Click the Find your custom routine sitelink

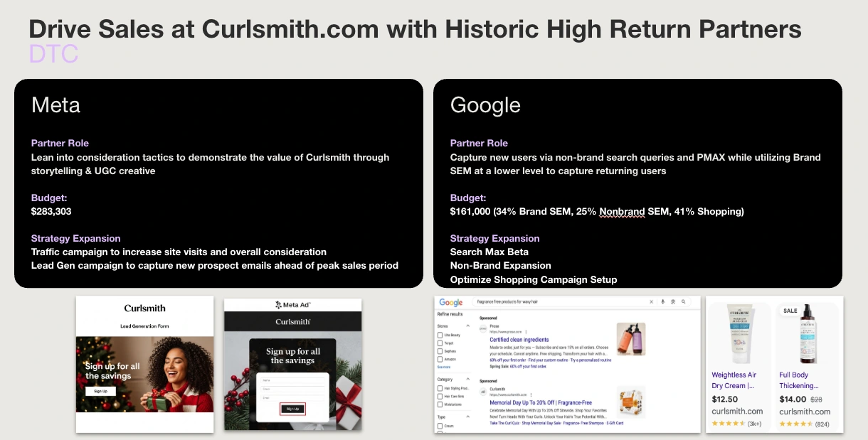(x=548, y=360)
